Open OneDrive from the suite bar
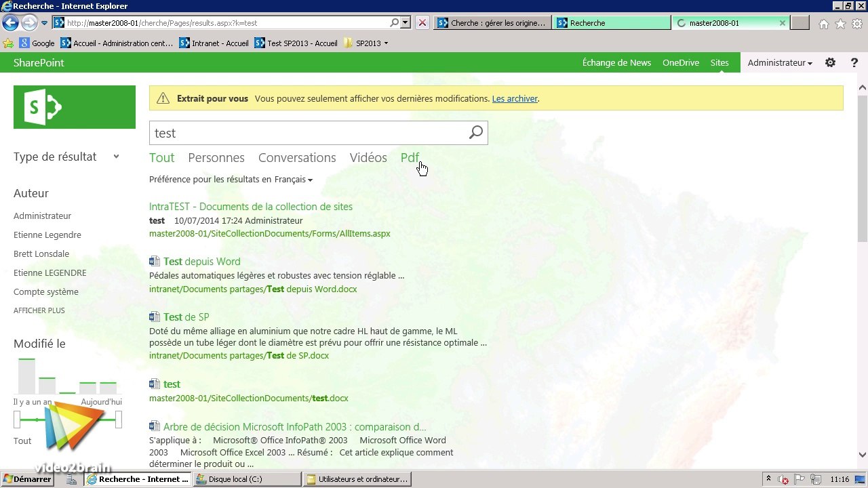Image resolution: width=868 pixels, height=488 pixels. click(681, 63)
